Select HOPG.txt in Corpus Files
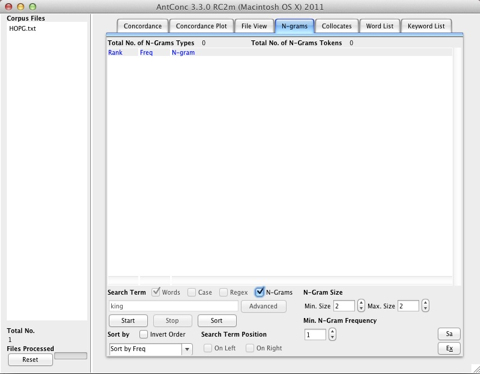Screen dimensions: 480x374 tap(23, 29)
